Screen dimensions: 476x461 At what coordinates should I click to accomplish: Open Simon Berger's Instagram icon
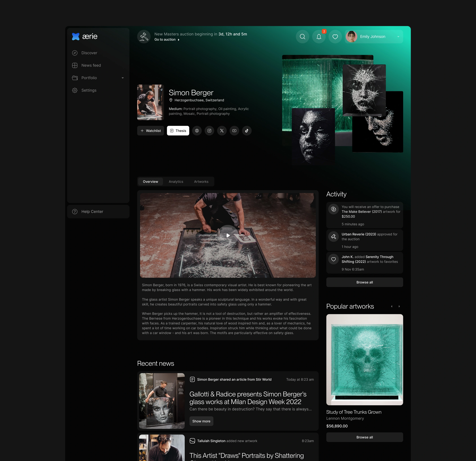(x=209, y=131)
